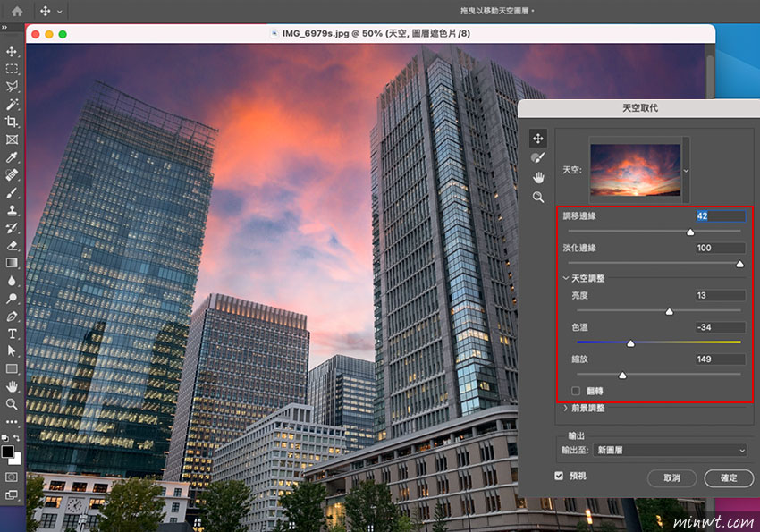Open the extra tools (three dots) menu

click(x=12, y=421)
